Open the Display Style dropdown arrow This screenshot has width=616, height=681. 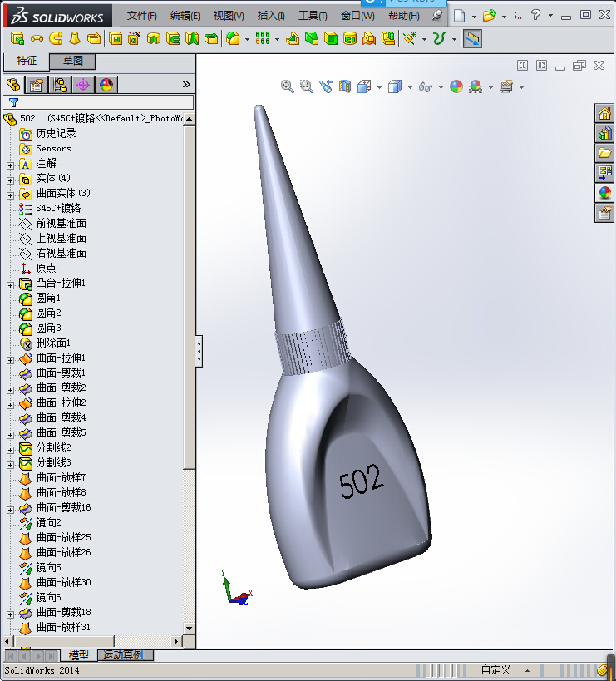point(410,87)
